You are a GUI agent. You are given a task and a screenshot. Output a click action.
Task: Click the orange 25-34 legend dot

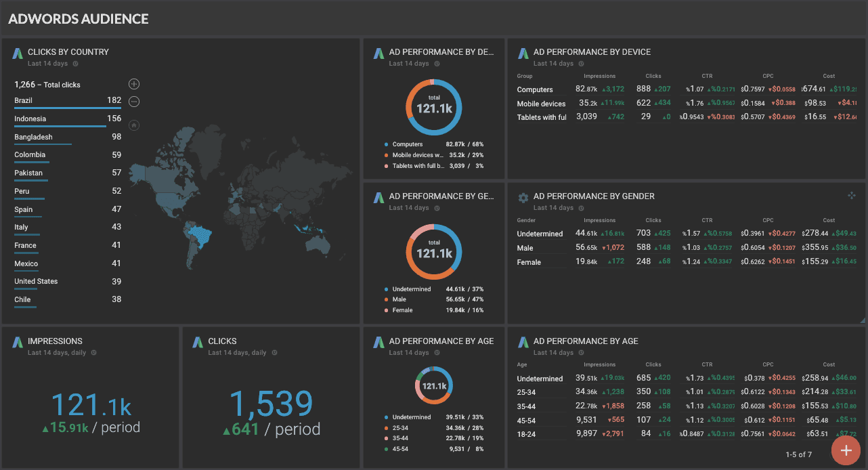tap(385, 427)
